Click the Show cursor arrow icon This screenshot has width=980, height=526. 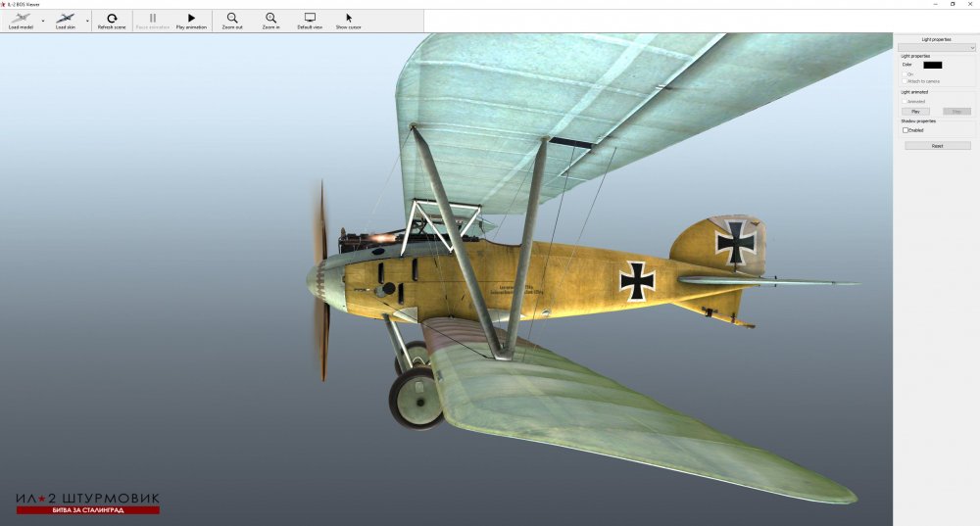tap(349, 18)
